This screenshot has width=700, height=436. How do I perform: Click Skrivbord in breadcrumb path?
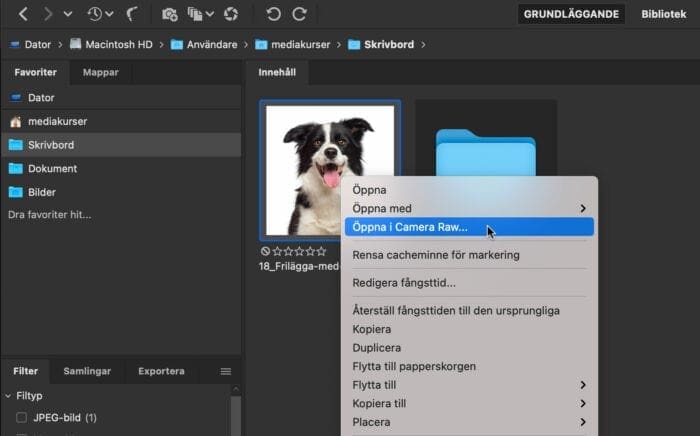pos(389,45)
